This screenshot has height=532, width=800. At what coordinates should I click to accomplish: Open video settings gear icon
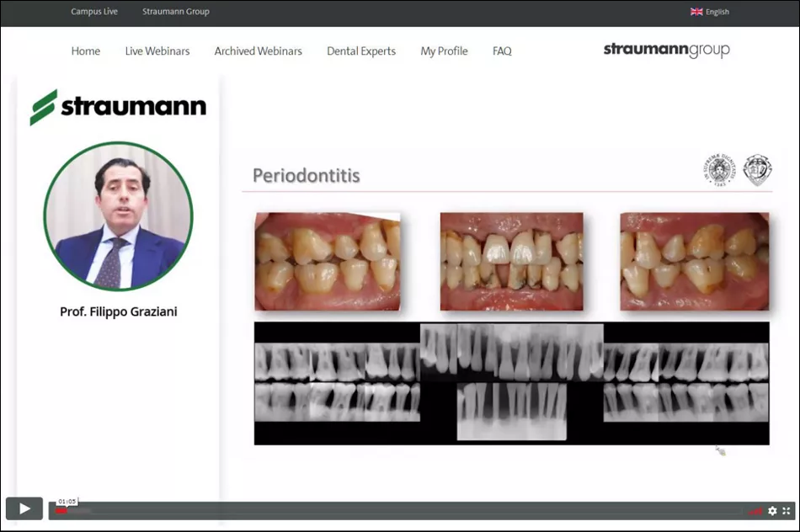tap(772, 510)
